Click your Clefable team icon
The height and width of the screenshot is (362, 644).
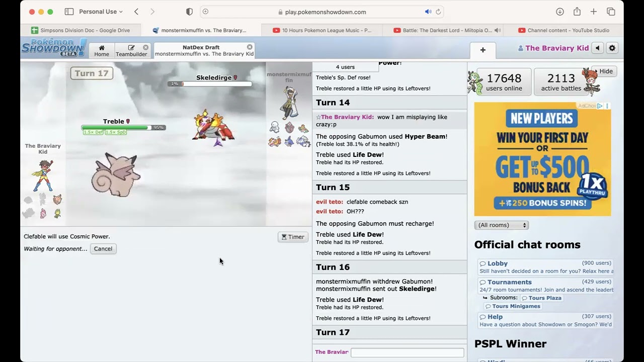click(x=57, y=200)
